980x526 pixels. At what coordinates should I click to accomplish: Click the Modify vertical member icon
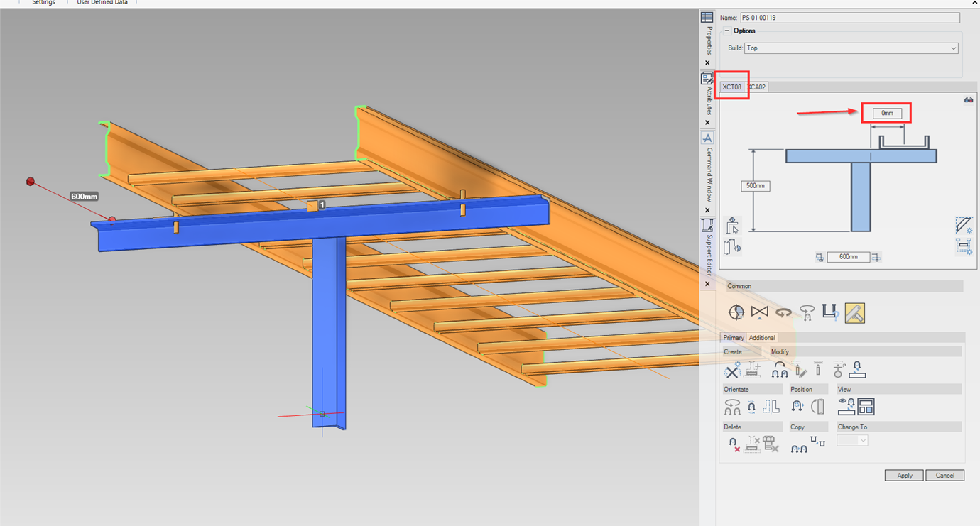(x=817, y=368)
